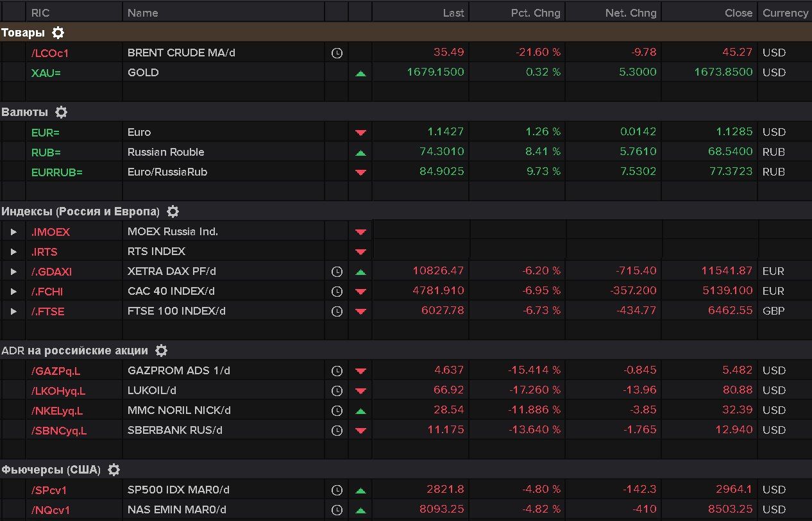812x521 pixels.
Task: Click red down arrow in Euro row
Action: [x=360, y=133]
